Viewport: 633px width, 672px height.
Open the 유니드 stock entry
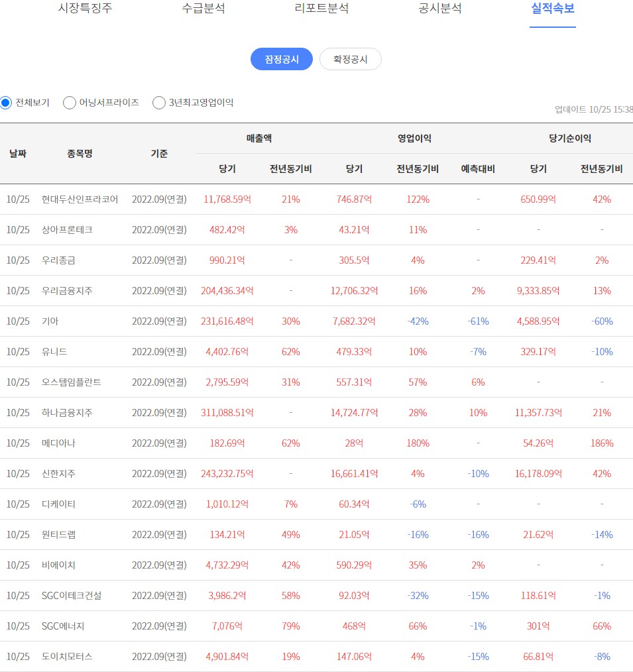pyautogui.click(x=54, y=351)
